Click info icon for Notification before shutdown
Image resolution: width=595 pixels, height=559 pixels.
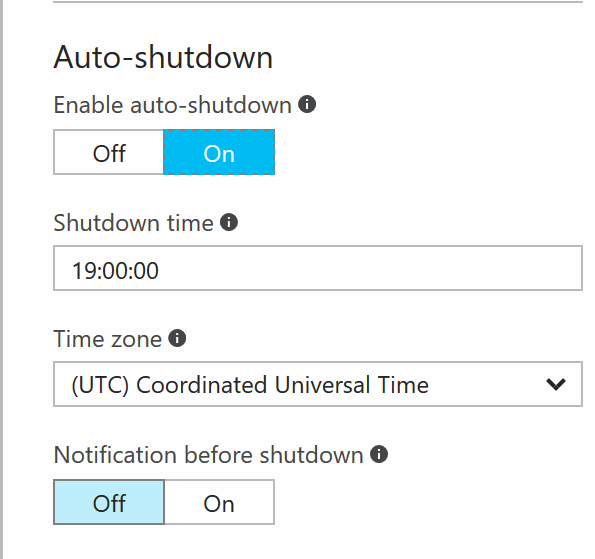[379, 454]
